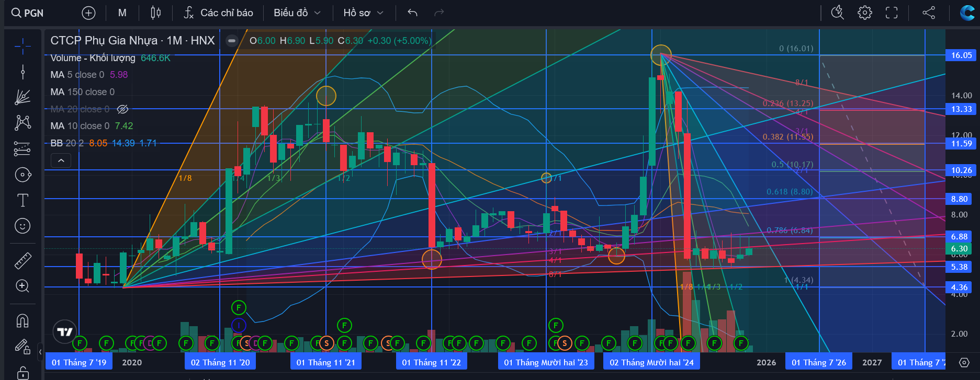Select the XABCD pattern tool

[22, 123]
